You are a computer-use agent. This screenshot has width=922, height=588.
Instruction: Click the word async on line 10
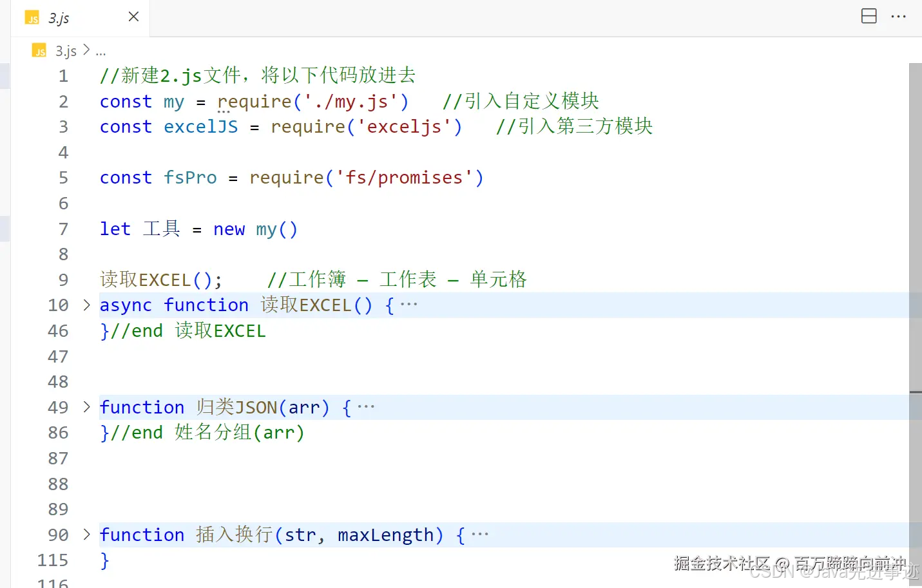[126, 305]
